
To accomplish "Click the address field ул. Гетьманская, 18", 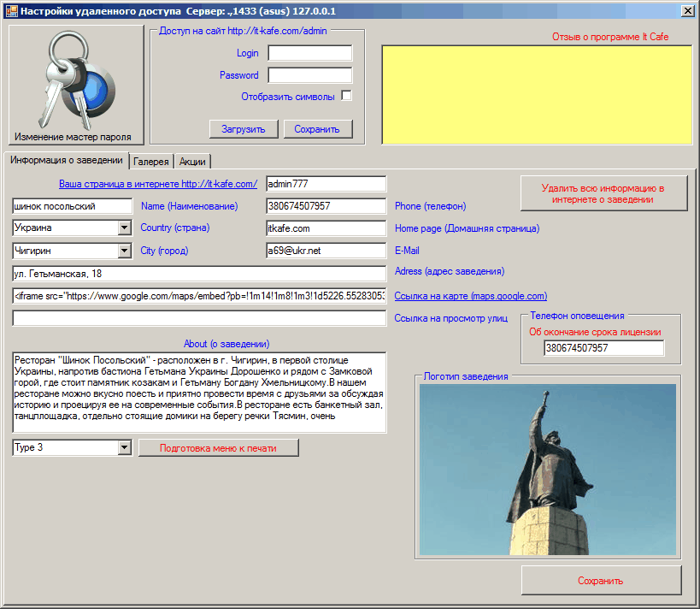I will tap(199, 274).
